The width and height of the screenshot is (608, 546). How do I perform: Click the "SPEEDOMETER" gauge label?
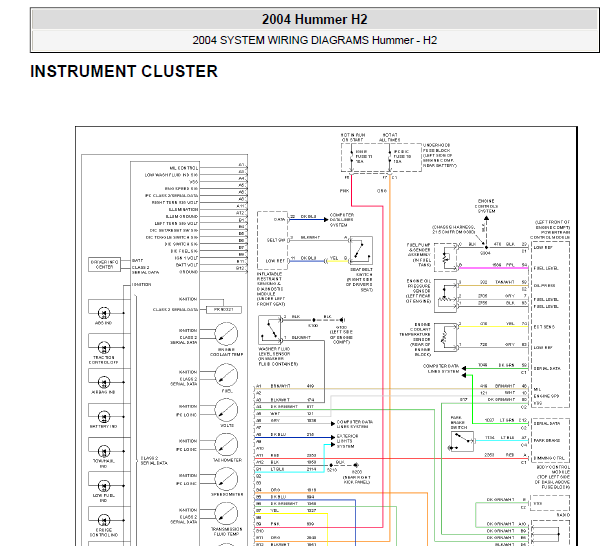point(227,494)
